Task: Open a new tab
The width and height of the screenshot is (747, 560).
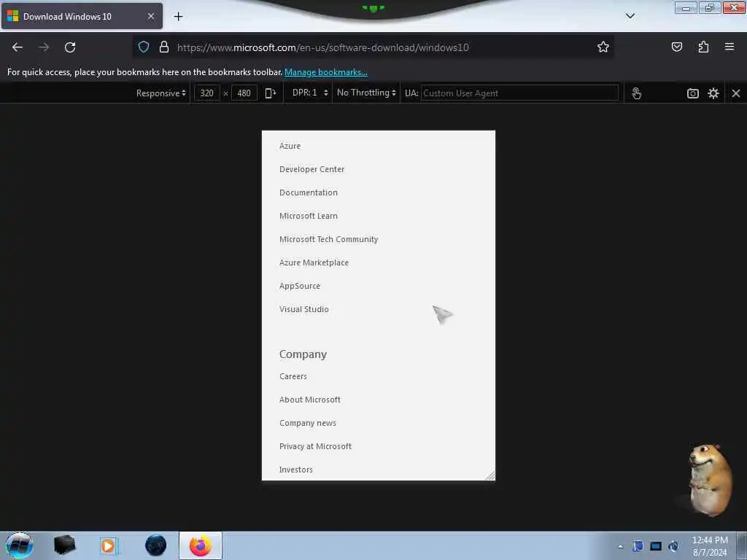Action: pyautogui.click(x=178, y=17)
